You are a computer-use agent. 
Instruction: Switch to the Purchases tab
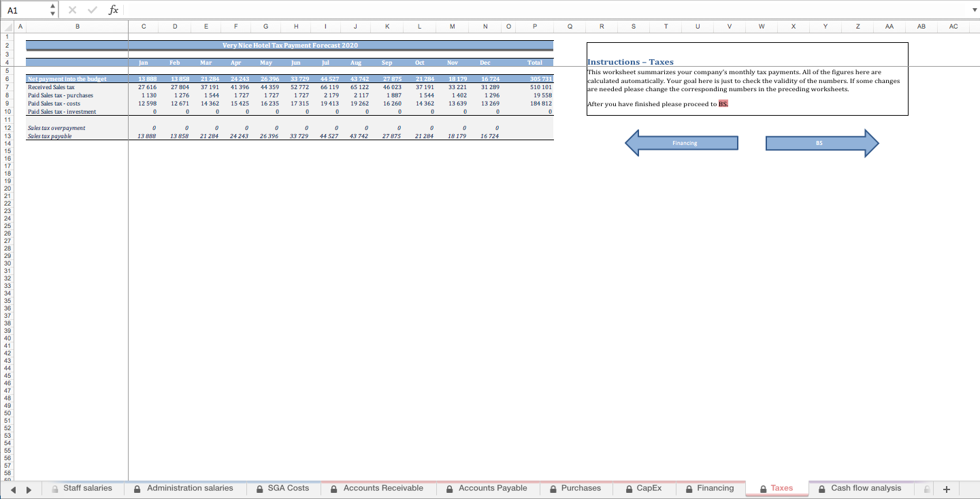tap(581, 489)
